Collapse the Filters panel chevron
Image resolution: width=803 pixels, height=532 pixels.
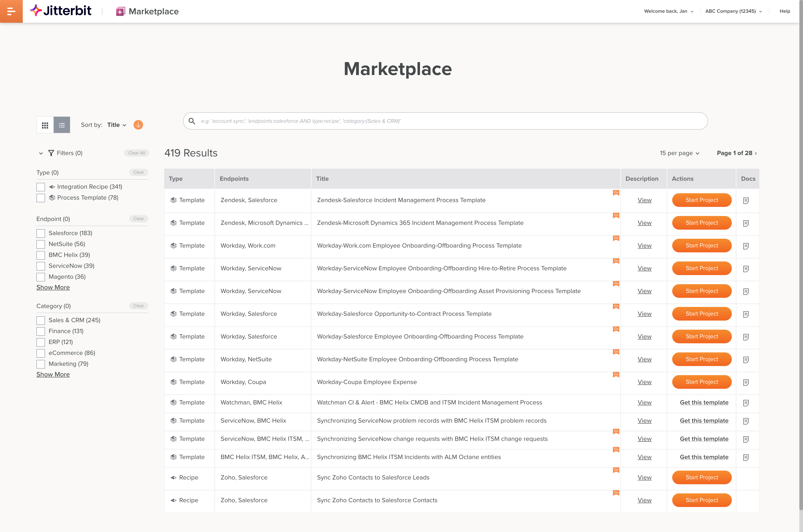[x=41, y=153]
